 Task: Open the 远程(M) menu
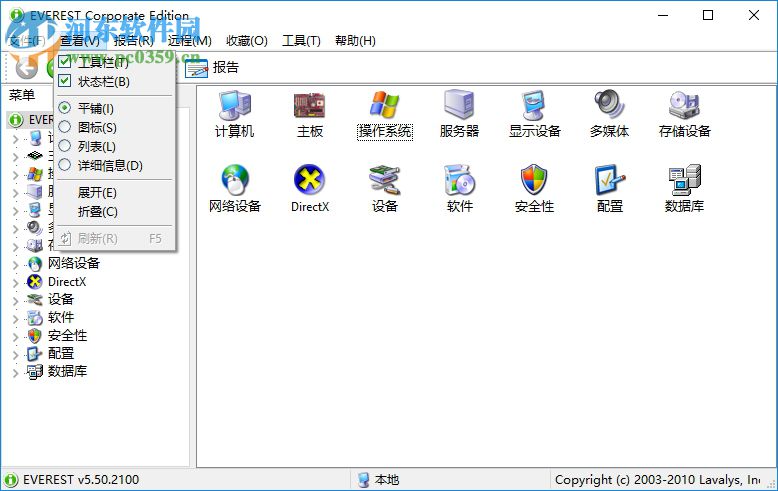coord(189,41)
